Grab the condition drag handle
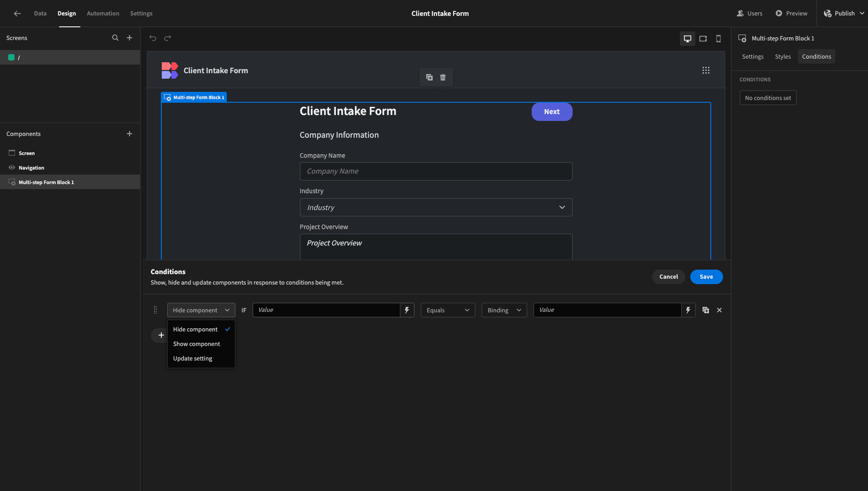Screen dimensions: 868x491 coord(155,310)
